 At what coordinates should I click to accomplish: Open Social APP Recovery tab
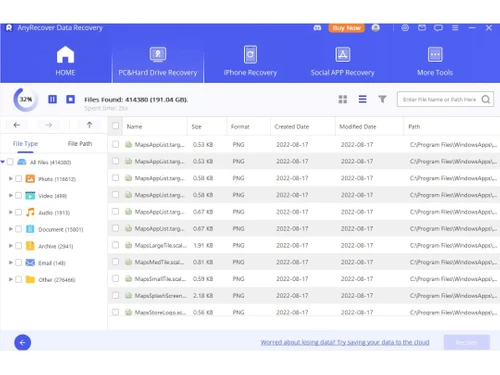343,62
